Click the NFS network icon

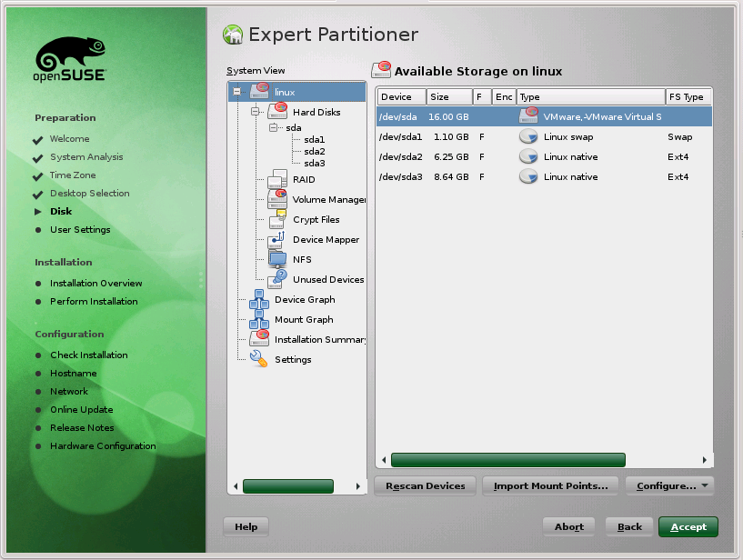click(277, 259)
